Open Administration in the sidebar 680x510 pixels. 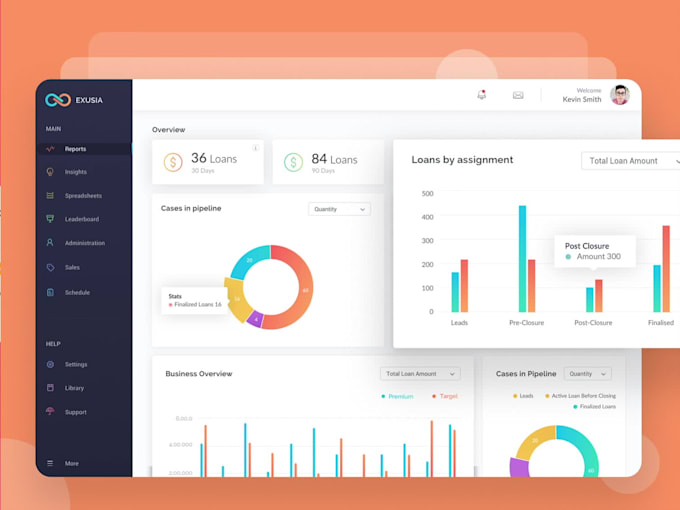tap(84, 243)
